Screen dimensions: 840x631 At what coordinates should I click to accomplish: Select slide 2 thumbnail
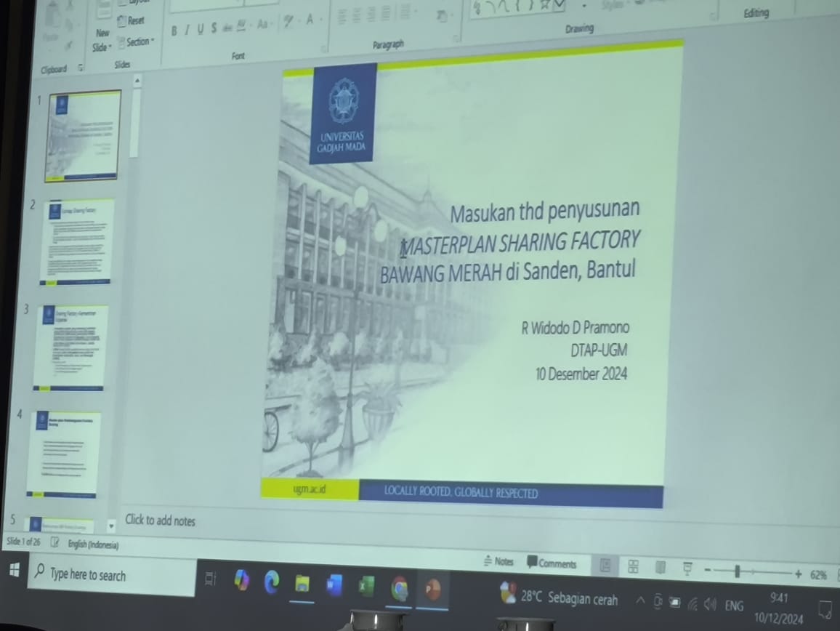click(76, 242)
